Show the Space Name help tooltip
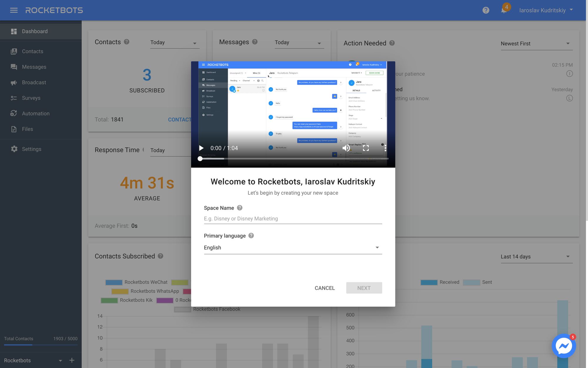Screen dimensions: 588x368 coord(240,208)
